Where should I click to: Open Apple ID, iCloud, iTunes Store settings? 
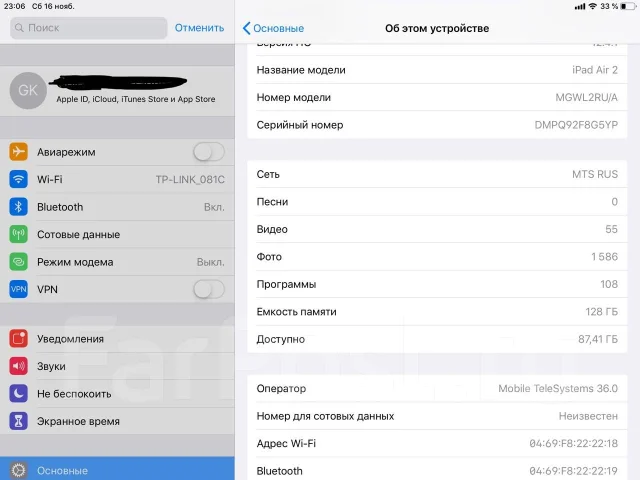(117, 91)
